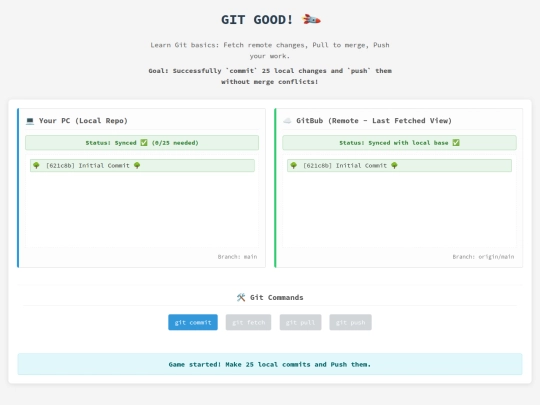The height and width of the screenshot is (405, 540).
Task: Click the Learn Git basics subtitle
Action: click(x=270, y=50)
